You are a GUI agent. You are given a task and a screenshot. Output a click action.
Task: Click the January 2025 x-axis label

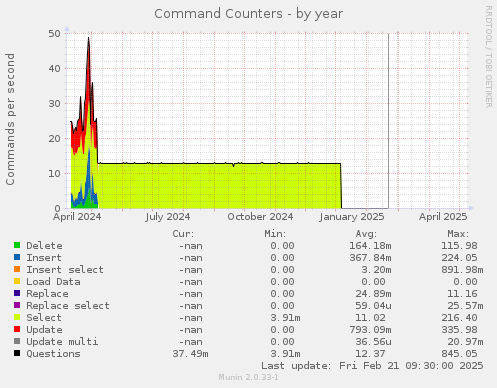click(x=352, y=217)
